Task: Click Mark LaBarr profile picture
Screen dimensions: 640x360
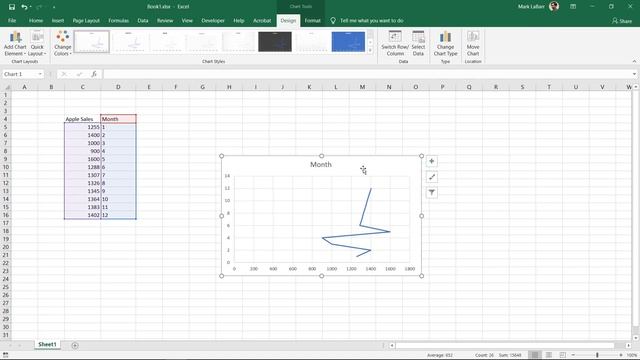Action: coord(554,6)
